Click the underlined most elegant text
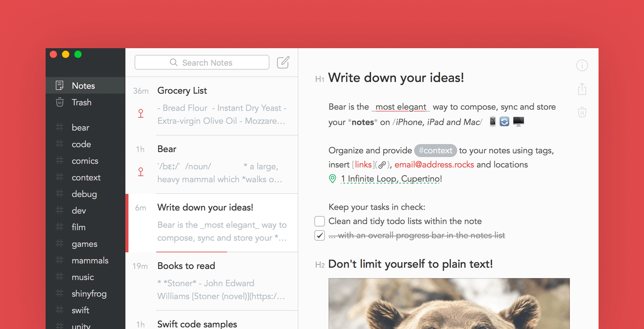 pyautogui.click(x=401, y=107)
